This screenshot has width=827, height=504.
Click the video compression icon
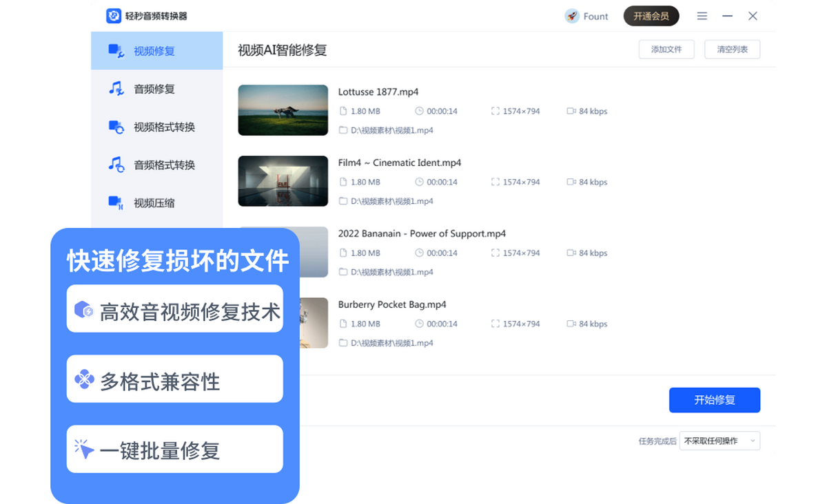116,202
